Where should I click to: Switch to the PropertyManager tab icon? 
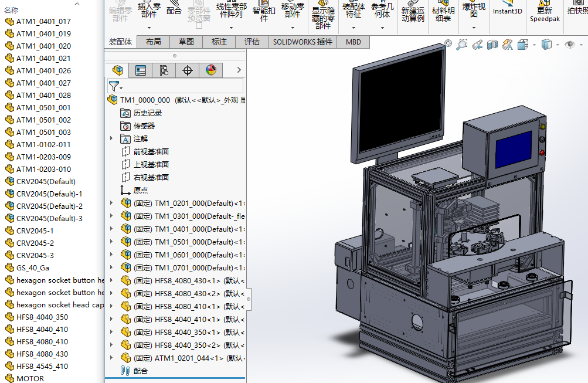click(141, 70)
